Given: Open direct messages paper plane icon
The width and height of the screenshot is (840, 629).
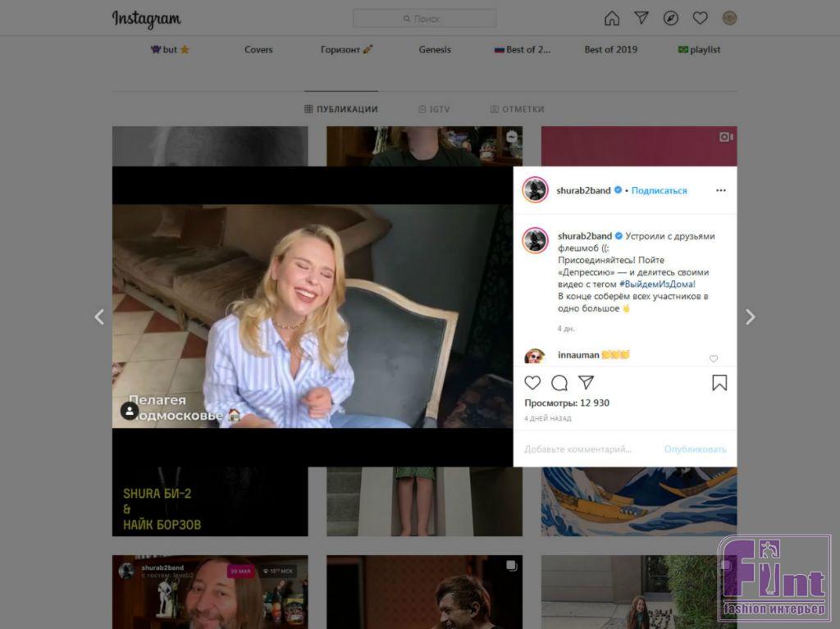Looking at the screenshot, I should coord(641,18).
